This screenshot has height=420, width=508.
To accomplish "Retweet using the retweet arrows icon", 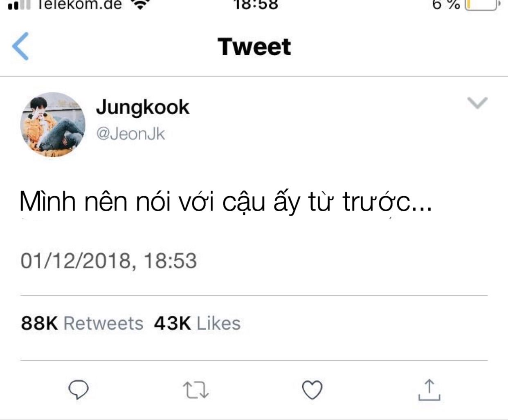I will point(196,390).
